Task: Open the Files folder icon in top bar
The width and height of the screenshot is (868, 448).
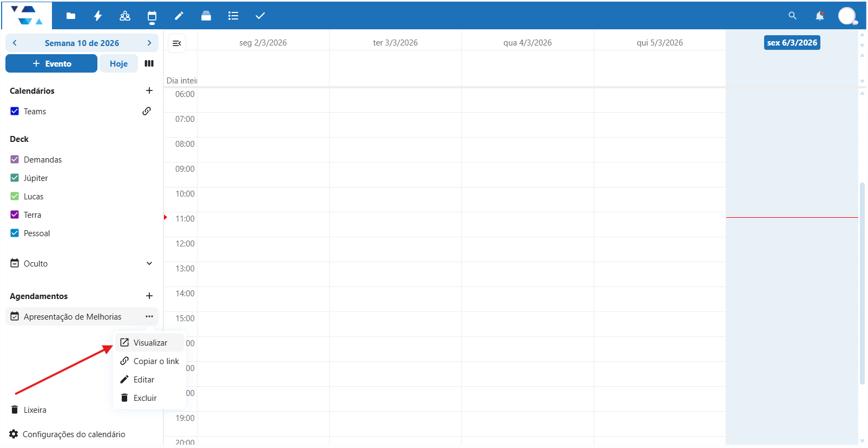Action: tap(71, 16)
